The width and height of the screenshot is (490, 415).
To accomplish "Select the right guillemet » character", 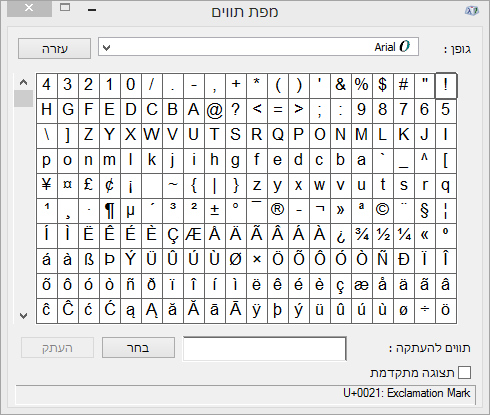I will coord(341,211).
